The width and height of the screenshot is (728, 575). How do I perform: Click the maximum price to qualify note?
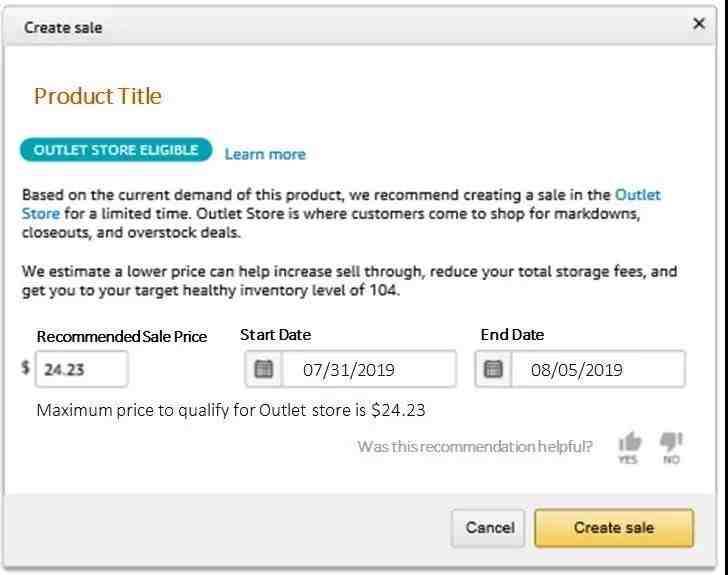[231, 410]
